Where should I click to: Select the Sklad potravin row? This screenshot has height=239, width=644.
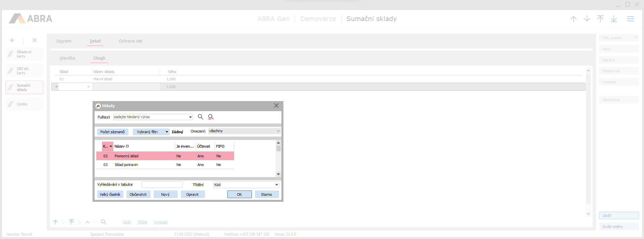tap(126, 165)
